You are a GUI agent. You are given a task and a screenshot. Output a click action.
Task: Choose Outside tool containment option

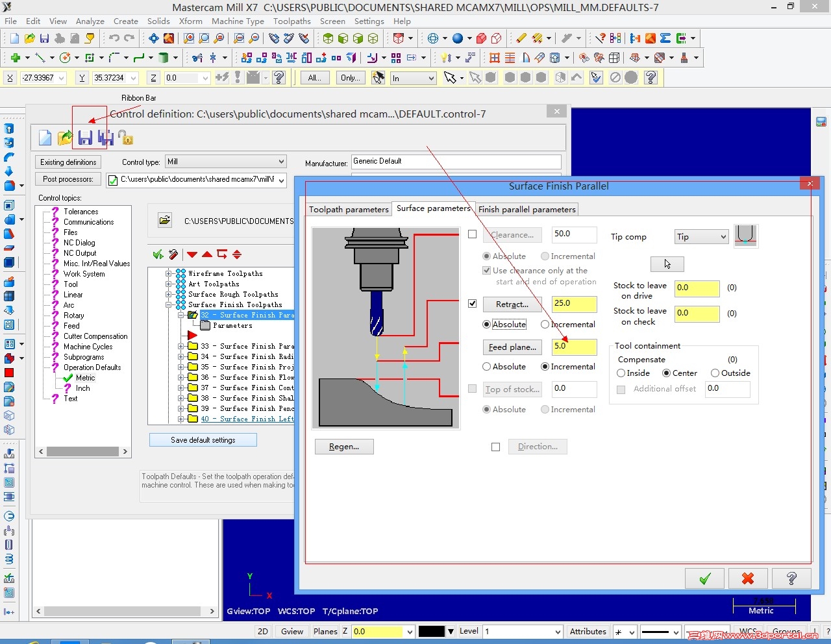(x=715, y=373)
